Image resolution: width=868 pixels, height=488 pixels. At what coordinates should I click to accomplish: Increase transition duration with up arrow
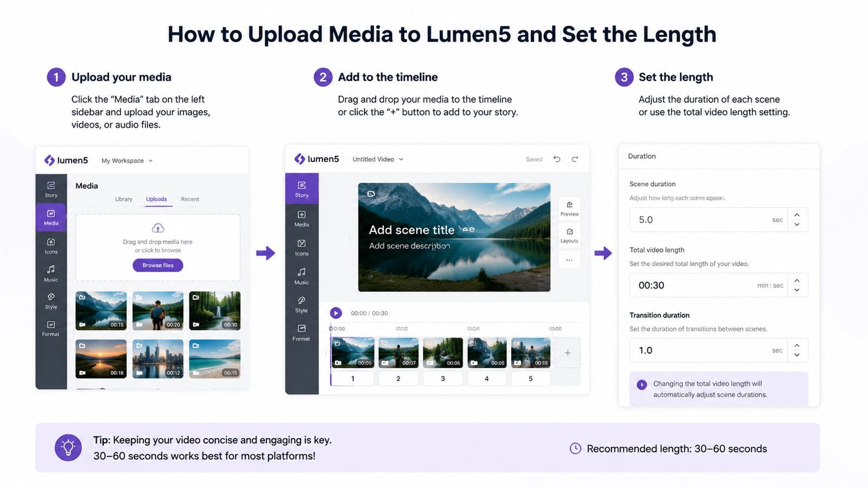pyautogui.click(x=797, y=345)
